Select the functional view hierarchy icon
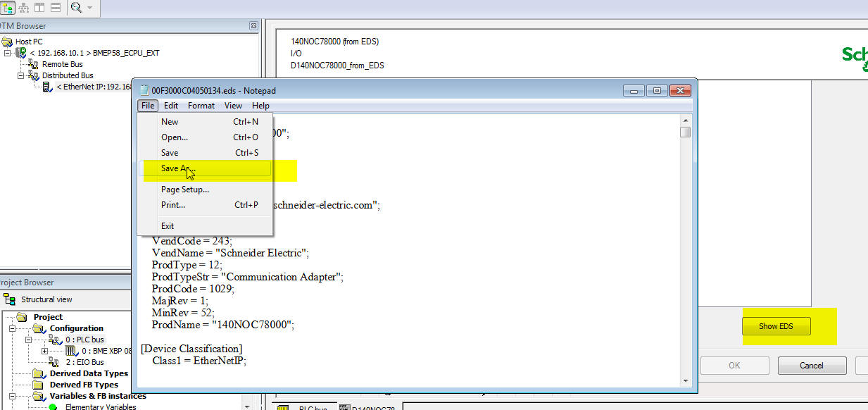The image size is (868, 410). pos(23,8)
